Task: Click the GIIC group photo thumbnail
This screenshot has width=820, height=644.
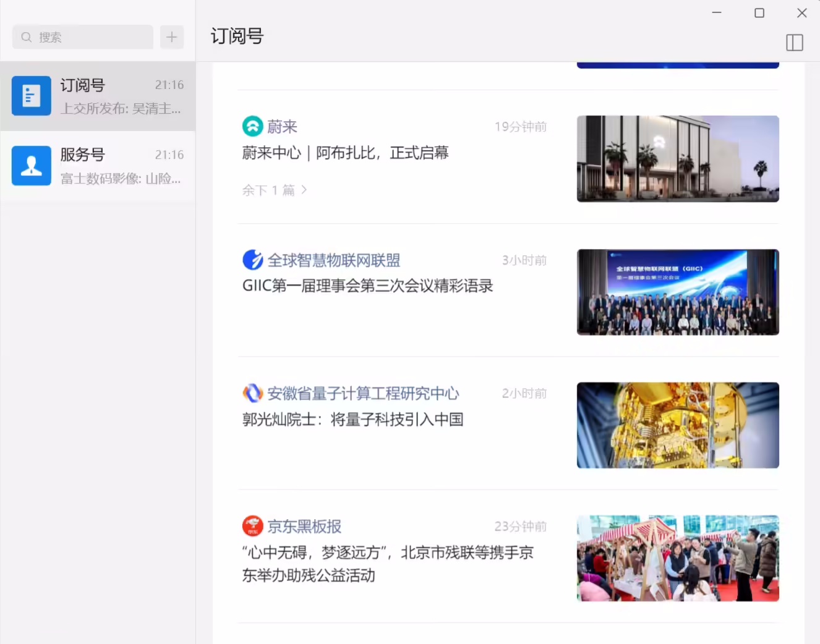Action: [x=678, y=292]
